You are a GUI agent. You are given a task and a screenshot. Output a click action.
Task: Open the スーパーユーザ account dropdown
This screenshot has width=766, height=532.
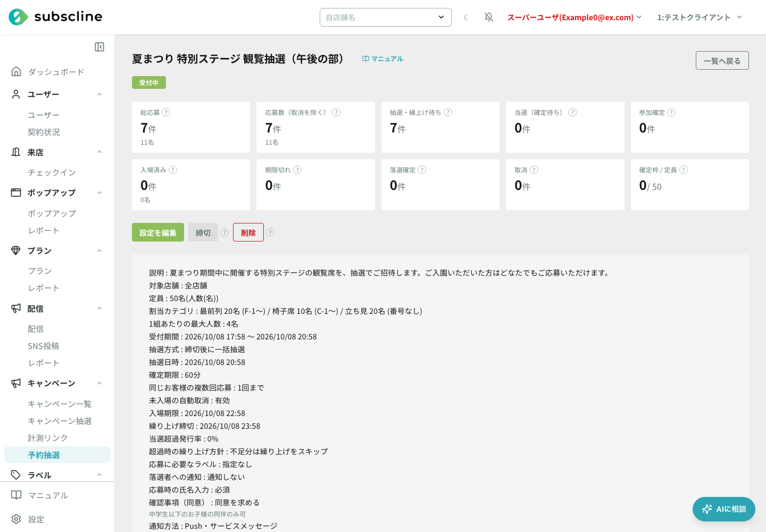click(574, 18)
